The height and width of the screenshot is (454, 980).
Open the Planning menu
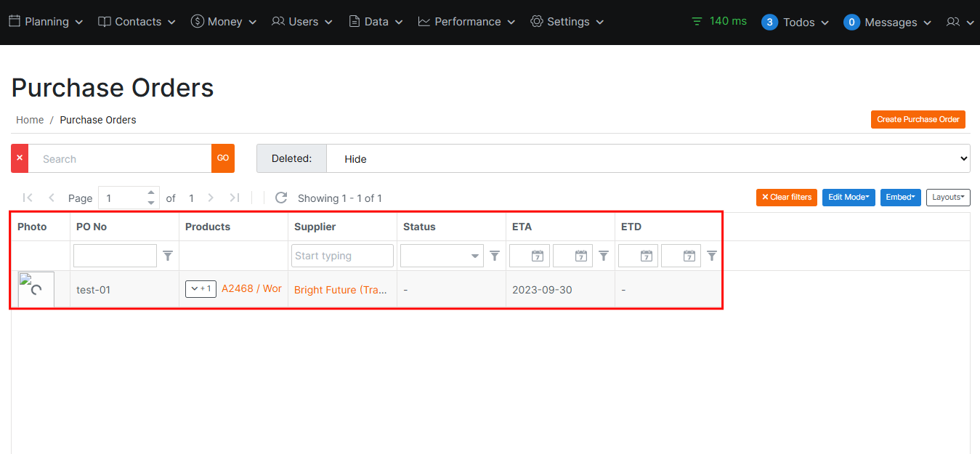46,22
